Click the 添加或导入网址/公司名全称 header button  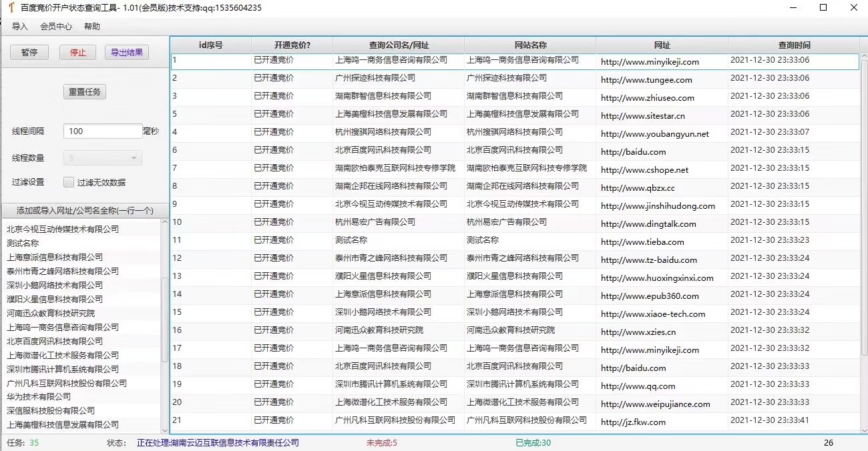(85, 210)
